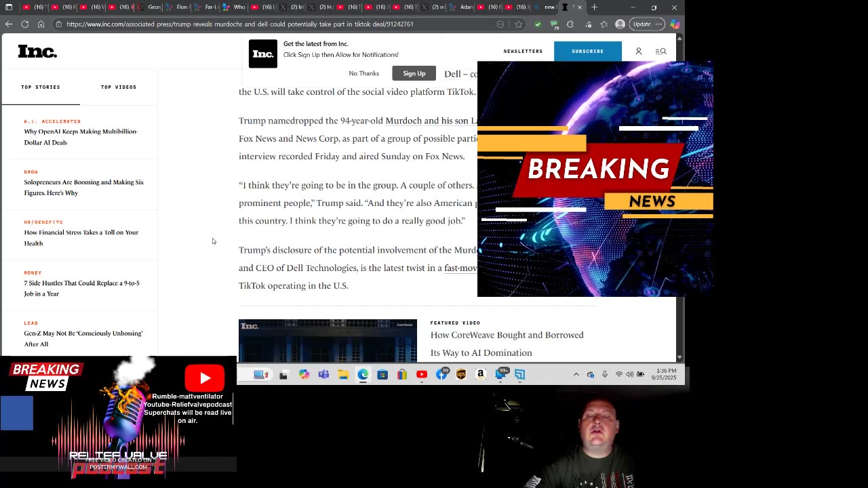Open the Copilot app in taskbar

304,374
